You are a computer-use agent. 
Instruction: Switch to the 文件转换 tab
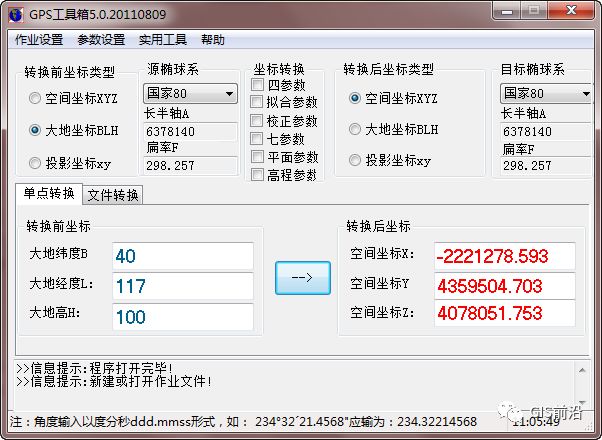tap(112, 195)
